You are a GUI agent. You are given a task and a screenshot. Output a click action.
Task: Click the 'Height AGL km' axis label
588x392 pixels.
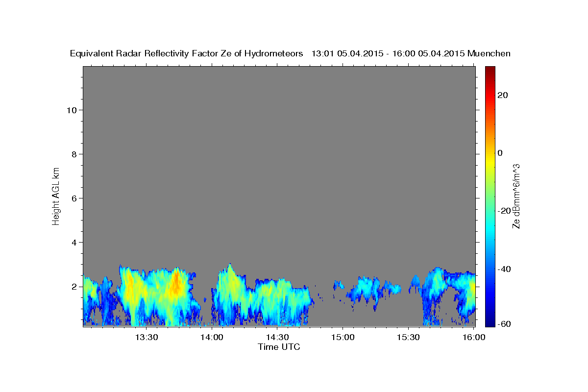coord(56,196)
